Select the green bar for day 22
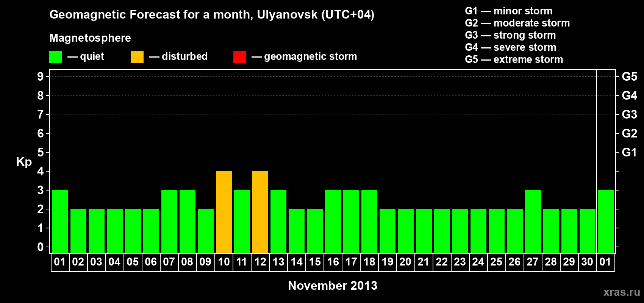 [442, 231]
